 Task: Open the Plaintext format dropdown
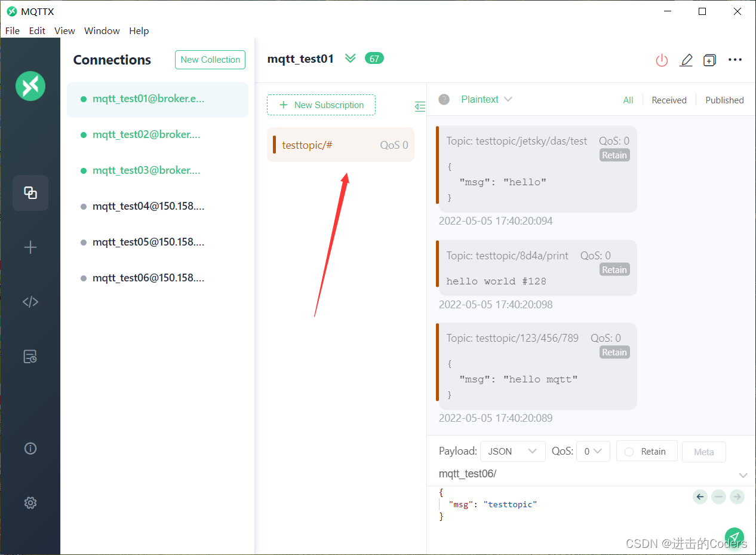(x=487, y=99)
